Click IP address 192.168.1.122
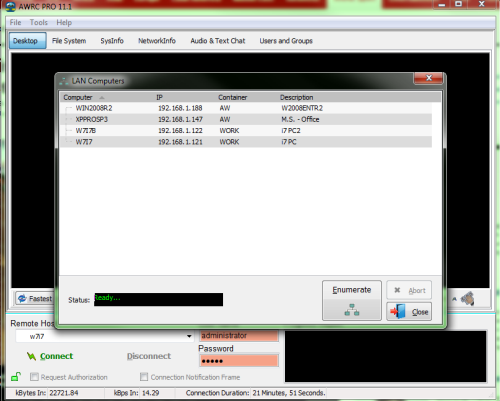 click(180, 131)
